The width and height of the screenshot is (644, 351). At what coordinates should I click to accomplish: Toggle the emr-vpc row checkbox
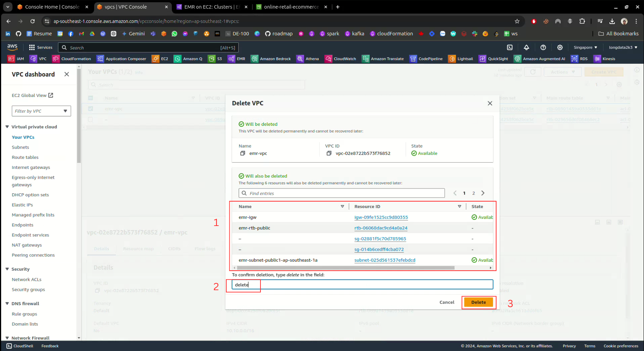pyautogui.click(x=90, y=109)
